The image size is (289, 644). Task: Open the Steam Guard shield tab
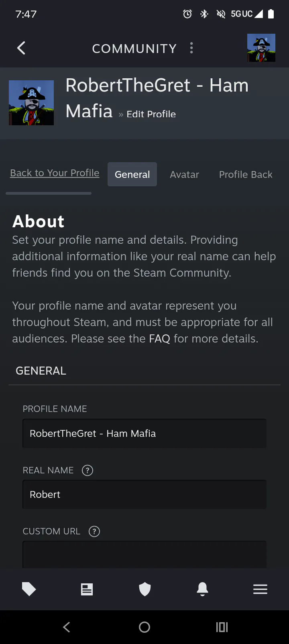click(x=144, y=589)
